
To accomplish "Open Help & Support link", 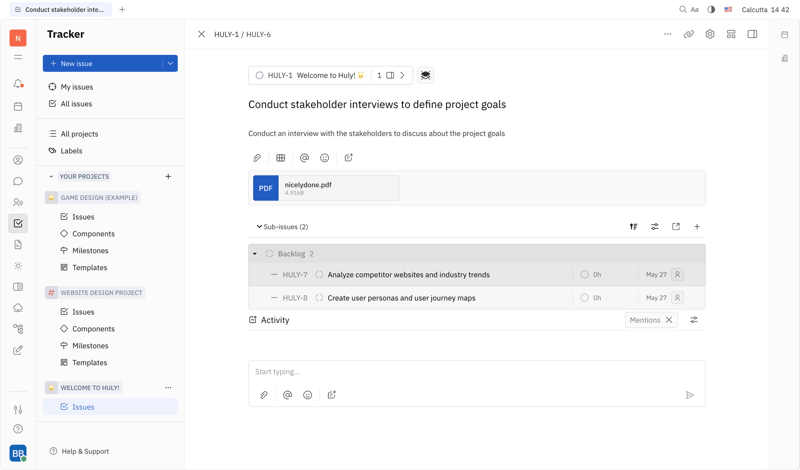I will click(84, 451).
